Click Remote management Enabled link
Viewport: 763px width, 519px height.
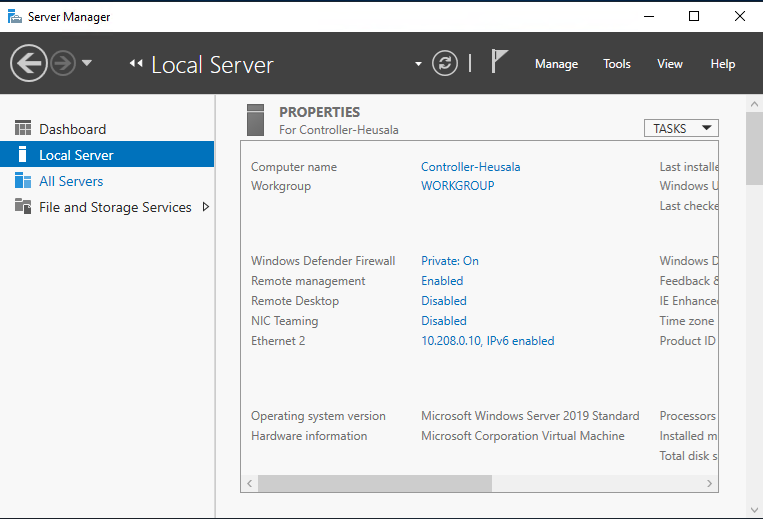442,281
